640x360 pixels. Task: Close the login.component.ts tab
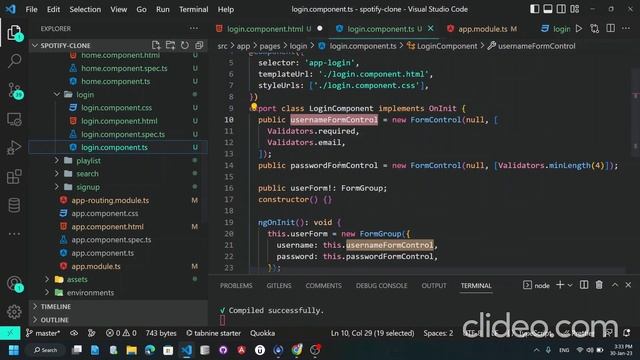point(431,28)
